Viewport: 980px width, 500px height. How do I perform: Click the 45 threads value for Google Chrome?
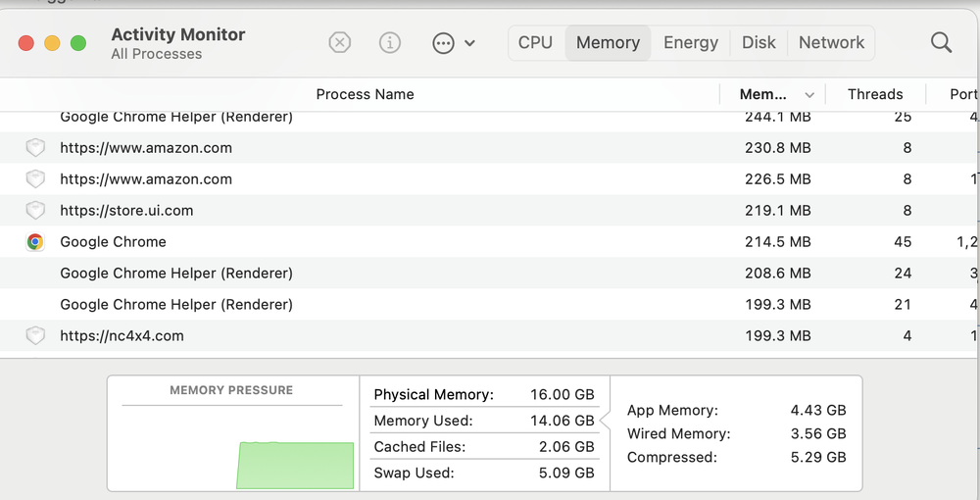coord(903,242)
